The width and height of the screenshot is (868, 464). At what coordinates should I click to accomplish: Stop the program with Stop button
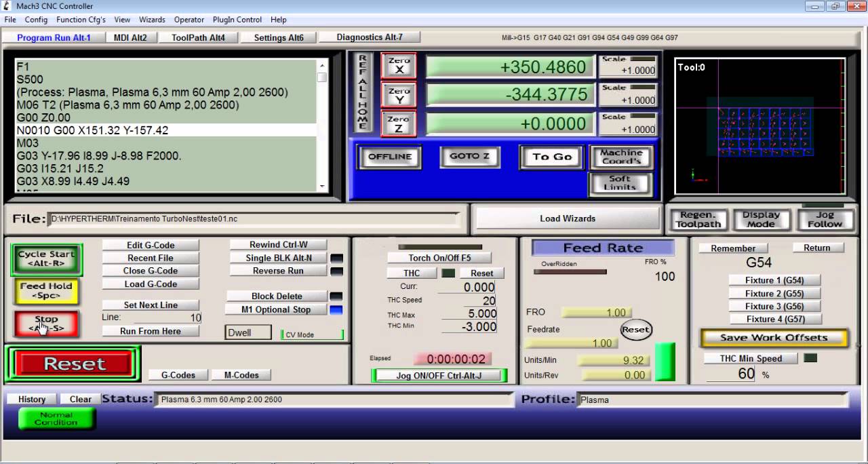[x=46, y=324]
